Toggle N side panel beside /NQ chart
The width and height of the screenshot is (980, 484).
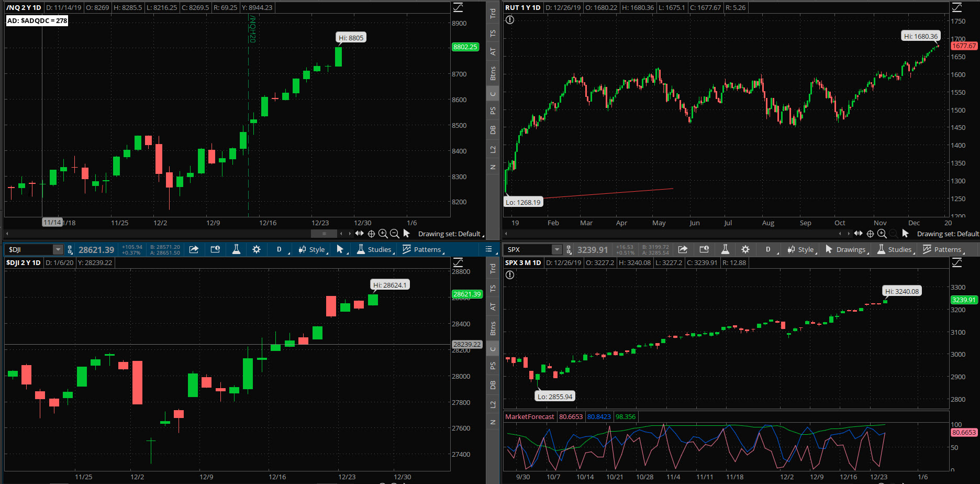(493, 167)
